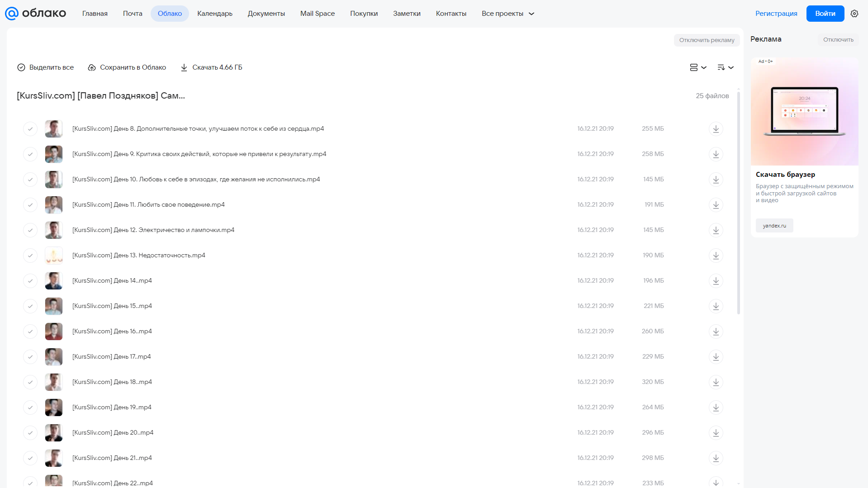Image resolution: width=868 pixels, height=488 pixels.
Task: Download the День 8 video file
Action: (716, 129)
